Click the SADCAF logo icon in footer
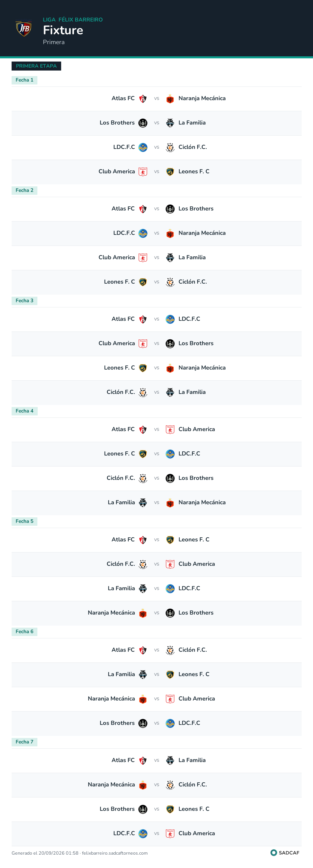Screen dimensions: 313x868 click(274, 853)
